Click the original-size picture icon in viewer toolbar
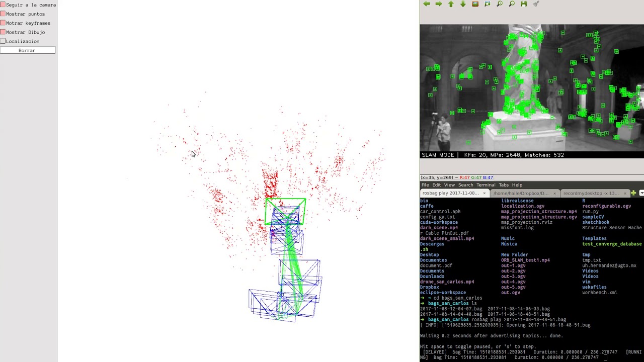644x362 pixels. [x=475, y=4]
